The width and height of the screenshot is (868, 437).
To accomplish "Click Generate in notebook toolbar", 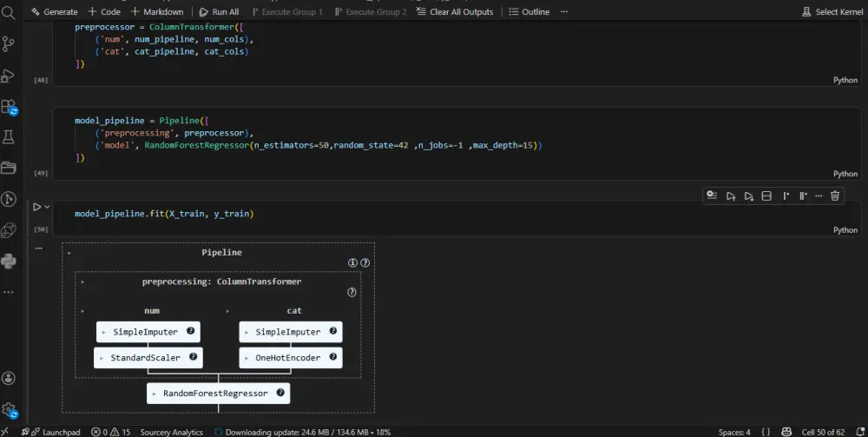I will pos(54,11).
